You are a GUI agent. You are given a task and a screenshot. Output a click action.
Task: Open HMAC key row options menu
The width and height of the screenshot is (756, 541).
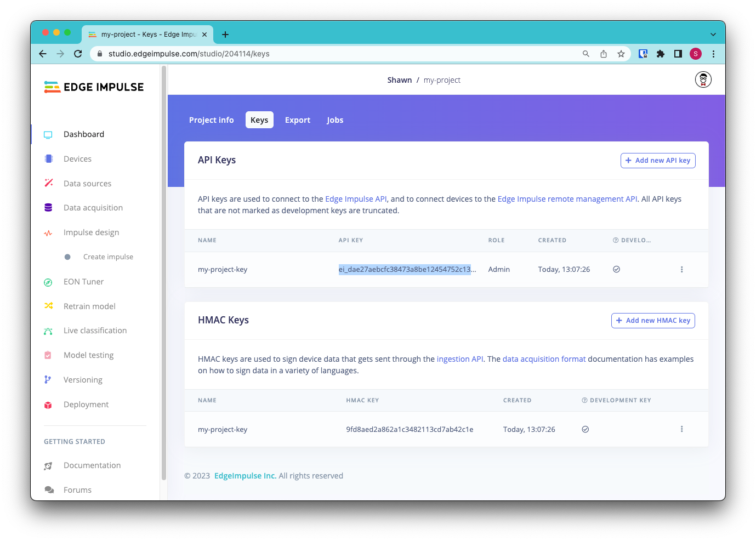click(682, 429)
